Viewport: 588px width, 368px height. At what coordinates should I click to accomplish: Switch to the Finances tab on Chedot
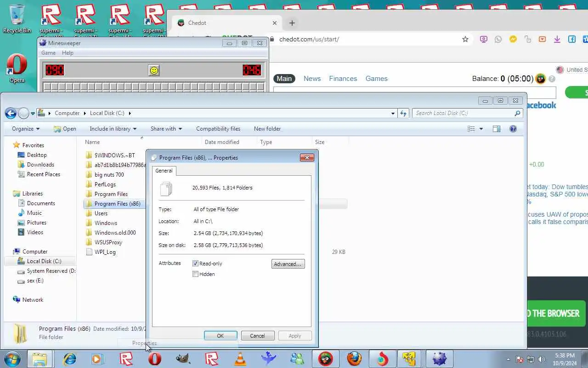[343, 79]
